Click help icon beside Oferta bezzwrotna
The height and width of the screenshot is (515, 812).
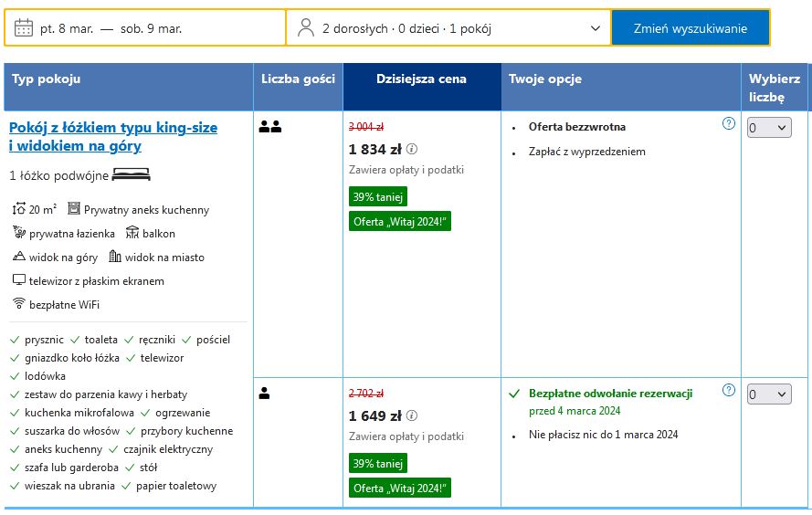[728, 124]
